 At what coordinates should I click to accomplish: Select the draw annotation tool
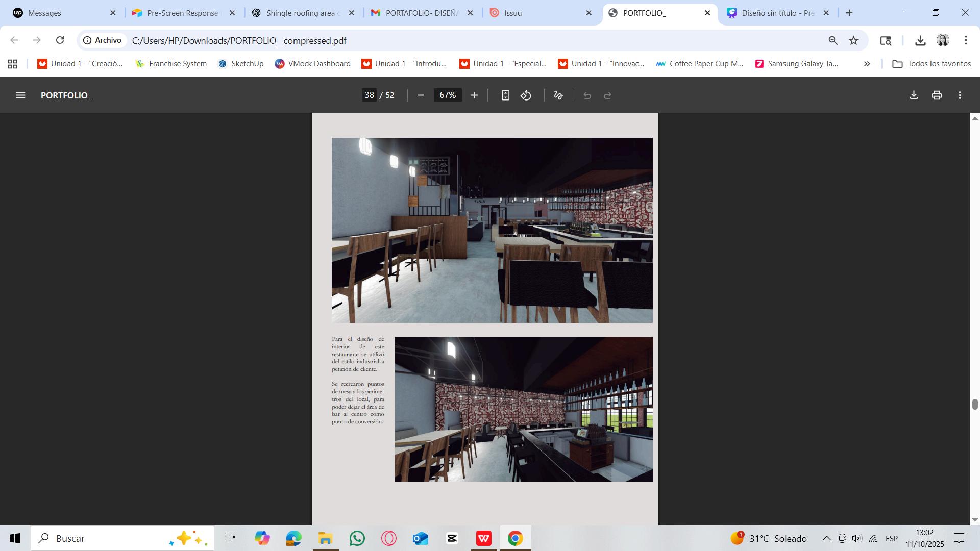(558, 95)
